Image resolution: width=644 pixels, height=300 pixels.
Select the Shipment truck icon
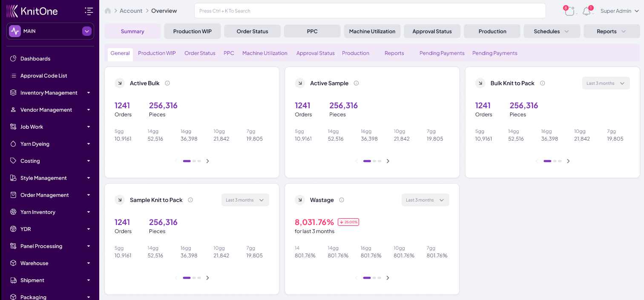tap(12, 280)
